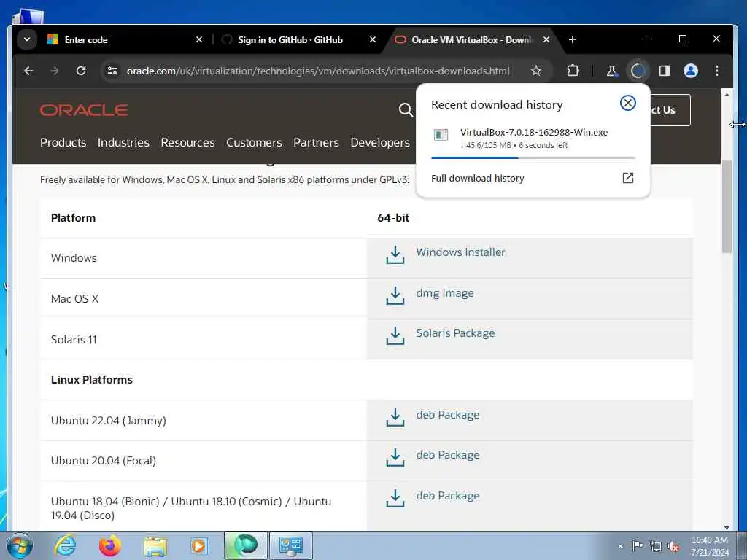Open Windows Explorer folder on taskbar

[155, 546]
